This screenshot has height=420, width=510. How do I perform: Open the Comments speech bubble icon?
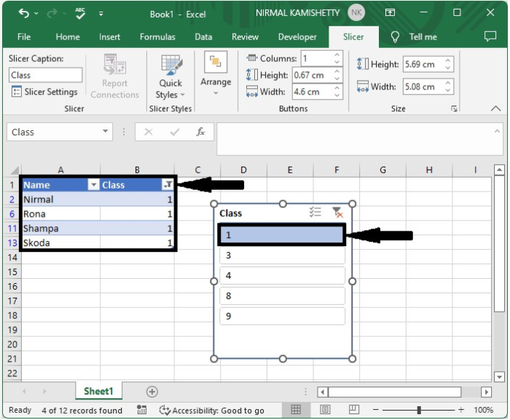[x=490, y=36]
